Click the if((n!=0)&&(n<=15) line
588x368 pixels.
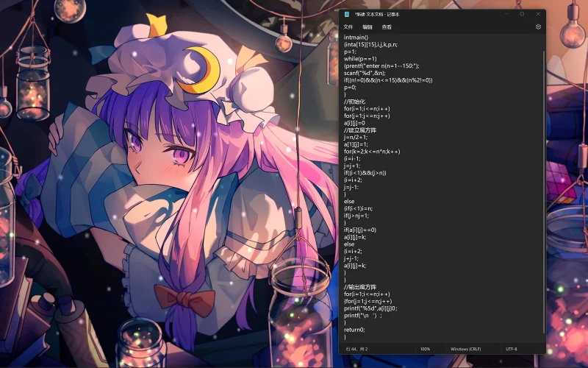point(388,80)
